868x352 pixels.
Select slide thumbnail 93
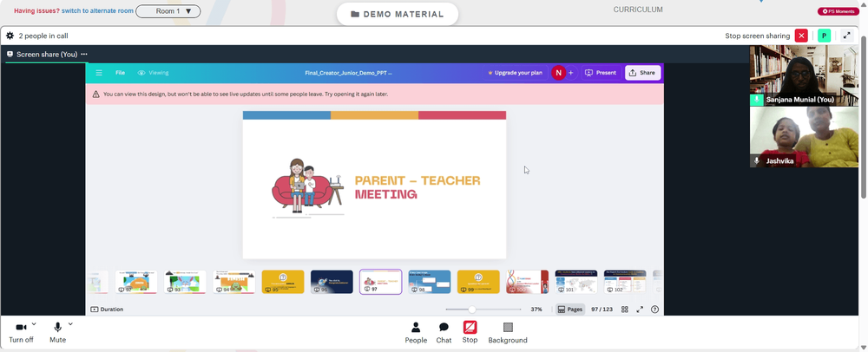[x=185, y=282]
